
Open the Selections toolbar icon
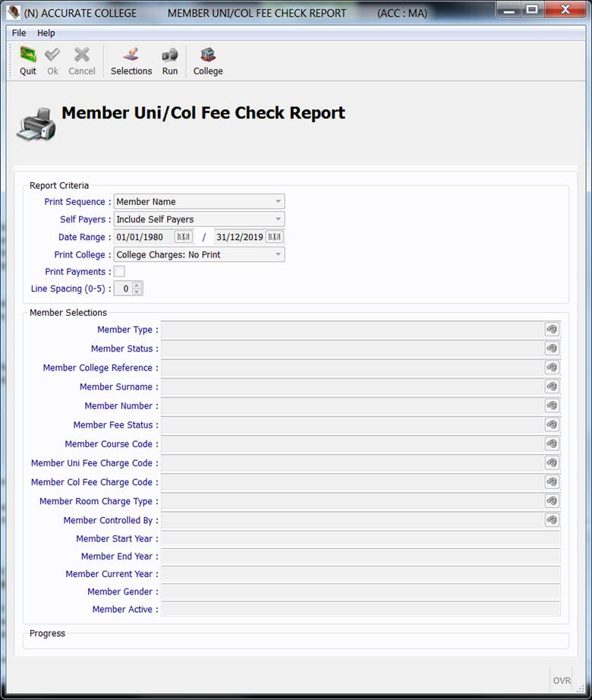[x=131, y=61]
